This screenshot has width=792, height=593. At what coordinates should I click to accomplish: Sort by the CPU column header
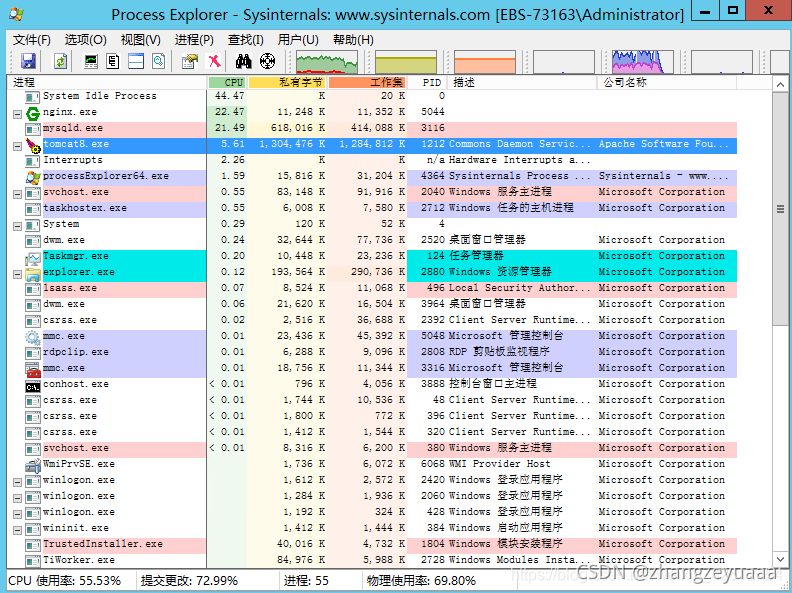[227, 82]
